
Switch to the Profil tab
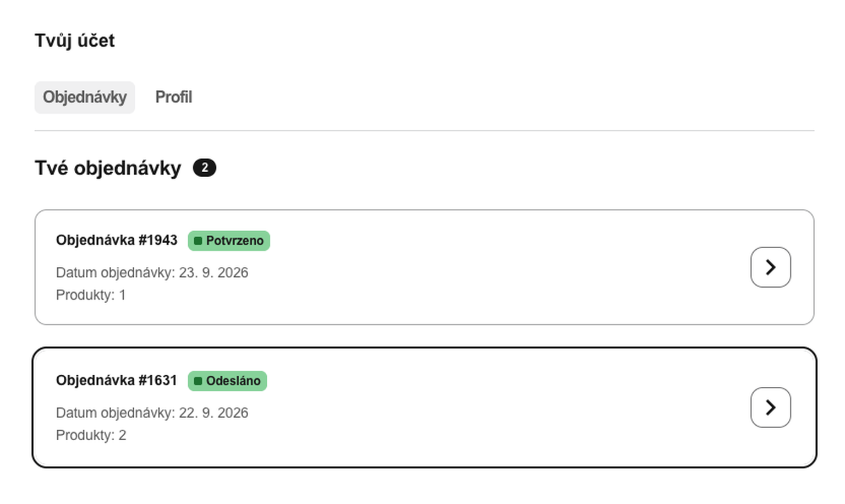pyautogui.click(x=174, y=97)
